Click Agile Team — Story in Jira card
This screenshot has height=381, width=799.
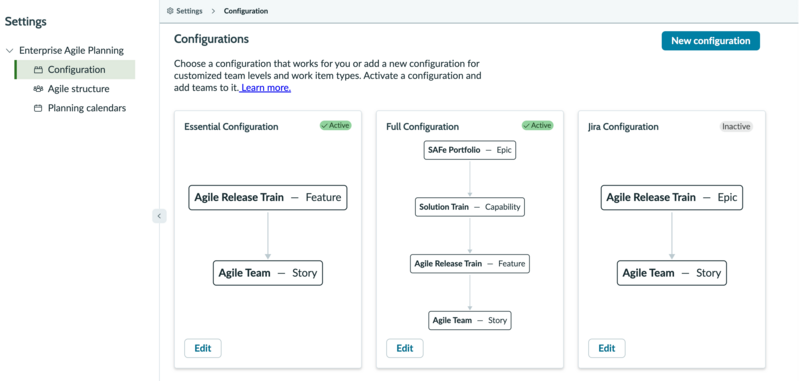click(x=672, y=273)
